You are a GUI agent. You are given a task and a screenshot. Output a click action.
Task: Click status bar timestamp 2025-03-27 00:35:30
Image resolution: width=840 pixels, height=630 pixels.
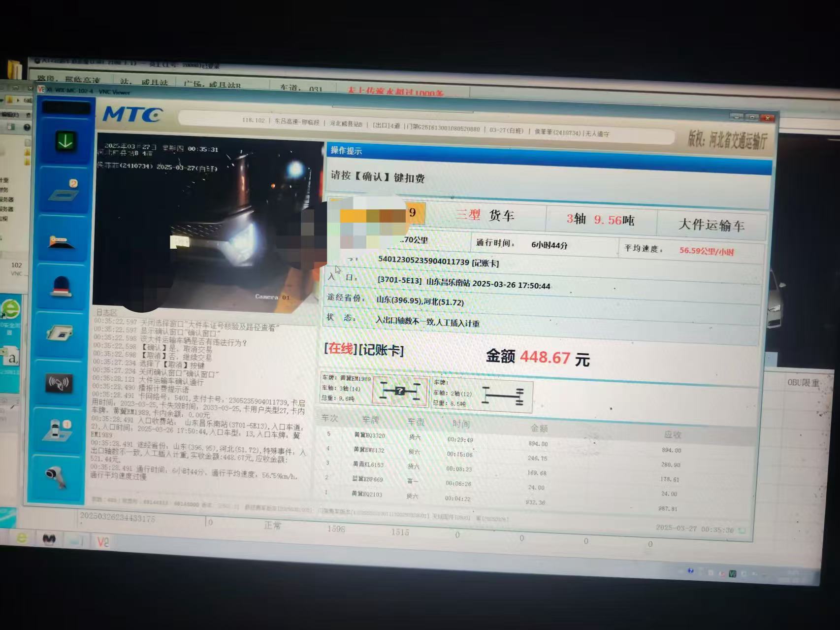click(694, 528)
